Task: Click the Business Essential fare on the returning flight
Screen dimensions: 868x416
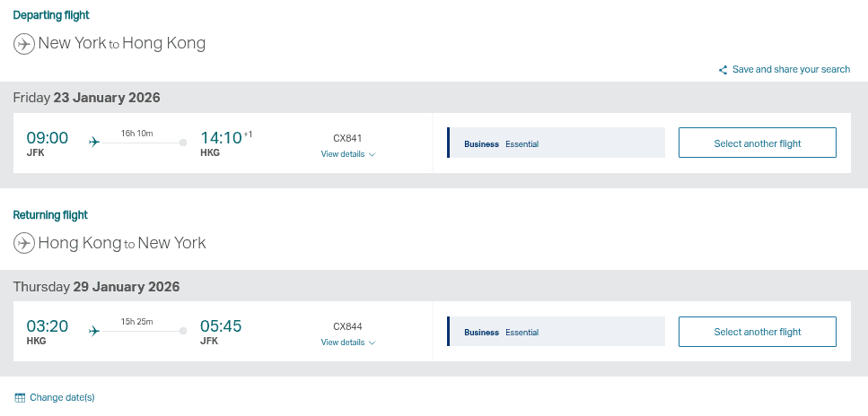Action: (x=557, y=332)
